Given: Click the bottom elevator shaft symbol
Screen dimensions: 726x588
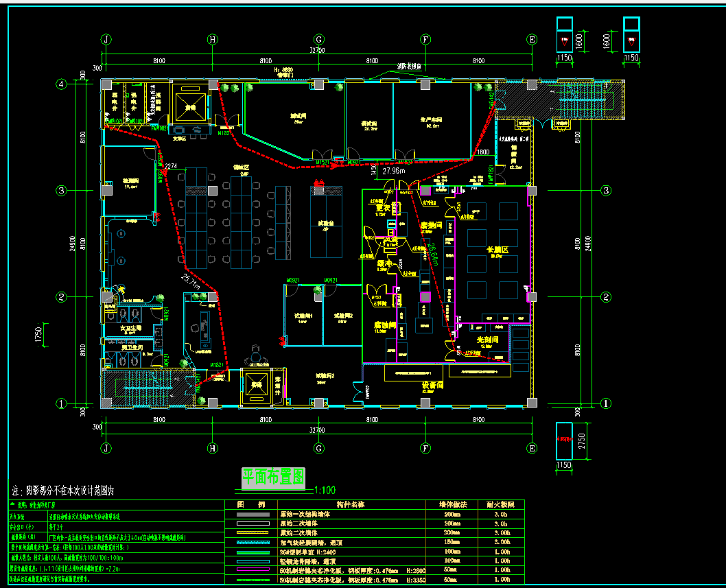Looking at the screenshot, I should click(258, 386).
